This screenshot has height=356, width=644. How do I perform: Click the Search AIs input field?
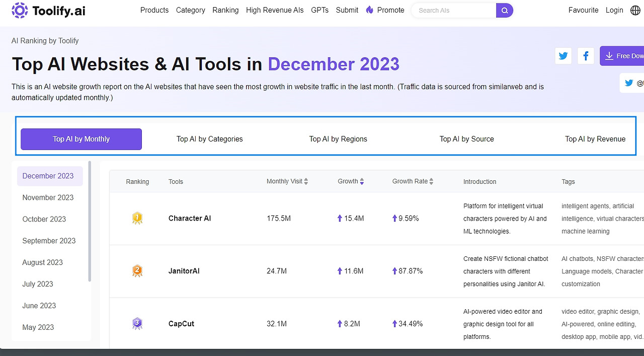pyautogui.click(x=454, y=10)
